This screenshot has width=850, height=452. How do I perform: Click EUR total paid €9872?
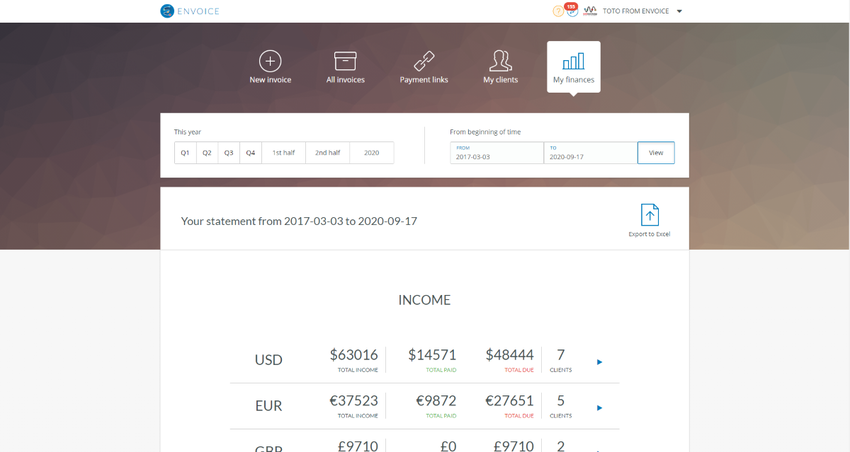pyautogui.click(x=436, y=401)
